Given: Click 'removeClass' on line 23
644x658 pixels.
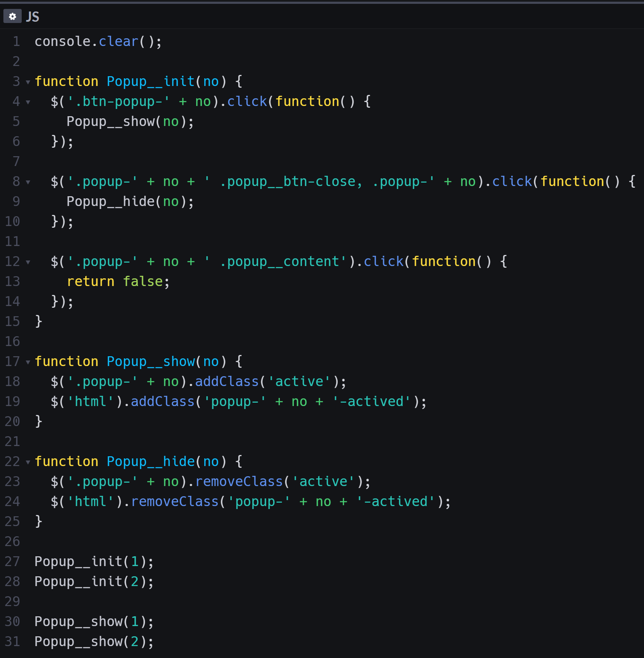Looking at the screenshot, I should pyautogui.click(x=239, y=481).
